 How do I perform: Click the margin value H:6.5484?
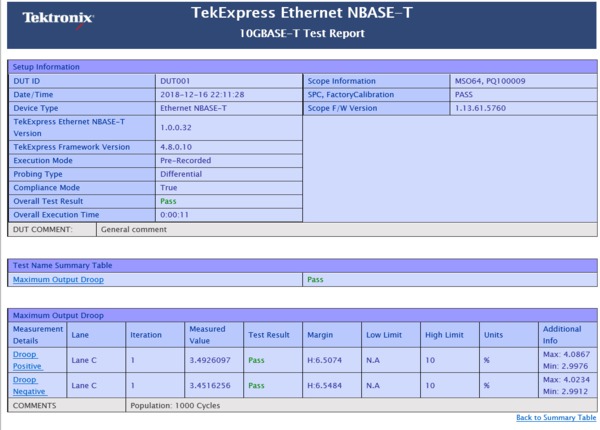coord(326,385)
